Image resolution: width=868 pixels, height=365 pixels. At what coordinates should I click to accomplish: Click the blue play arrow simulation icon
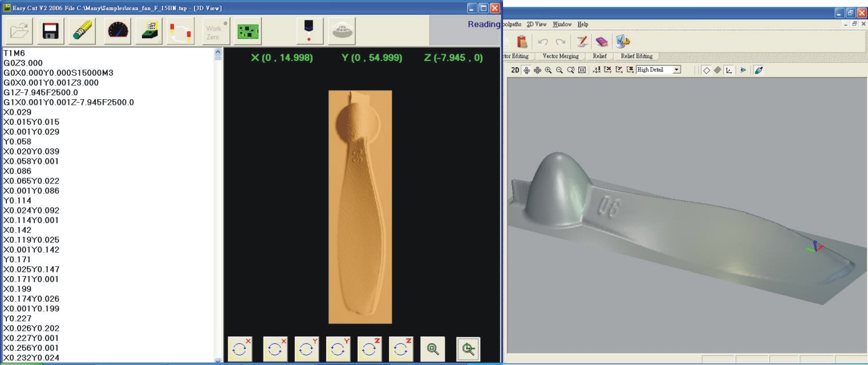(743, 70)
